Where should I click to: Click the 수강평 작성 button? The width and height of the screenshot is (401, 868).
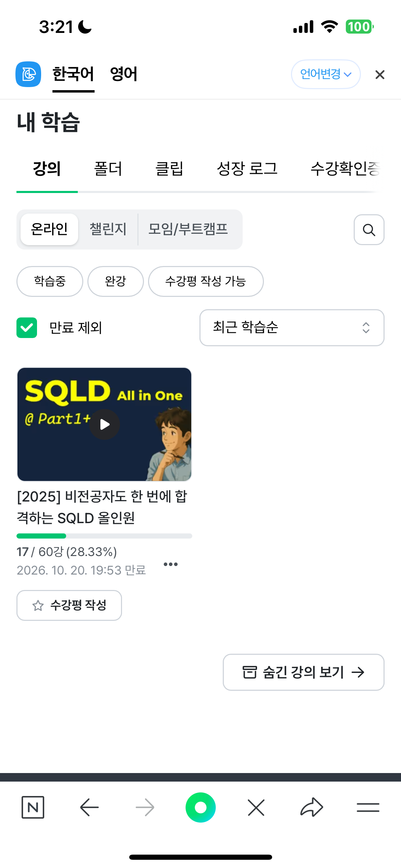tap(69, 605)
